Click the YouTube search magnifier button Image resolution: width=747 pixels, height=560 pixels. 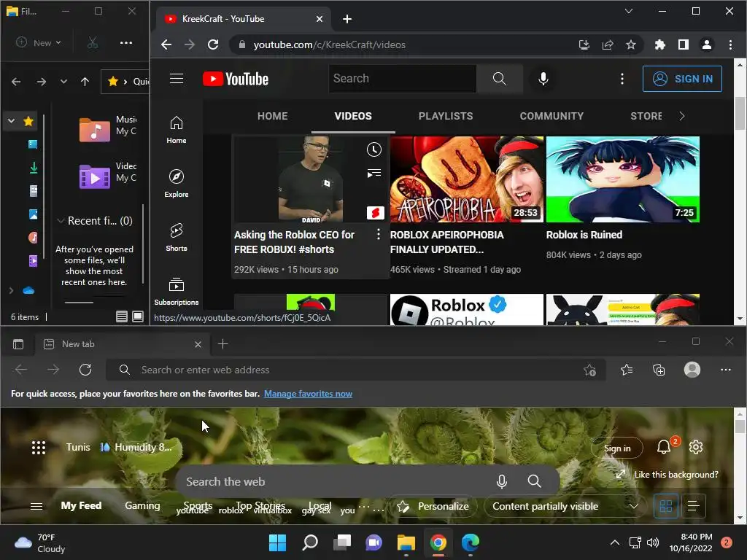click(499, 79)
